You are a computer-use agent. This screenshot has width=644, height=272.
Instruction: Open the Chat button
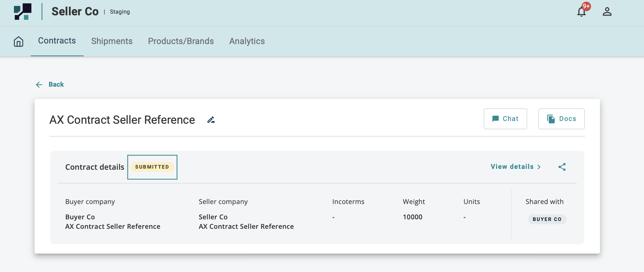click(x=505, y=119)
